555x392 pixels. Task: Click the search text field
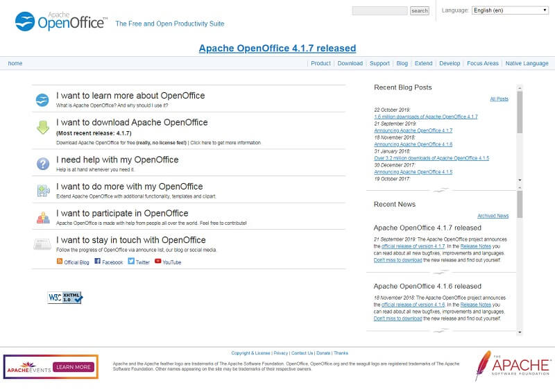point(379,10)
